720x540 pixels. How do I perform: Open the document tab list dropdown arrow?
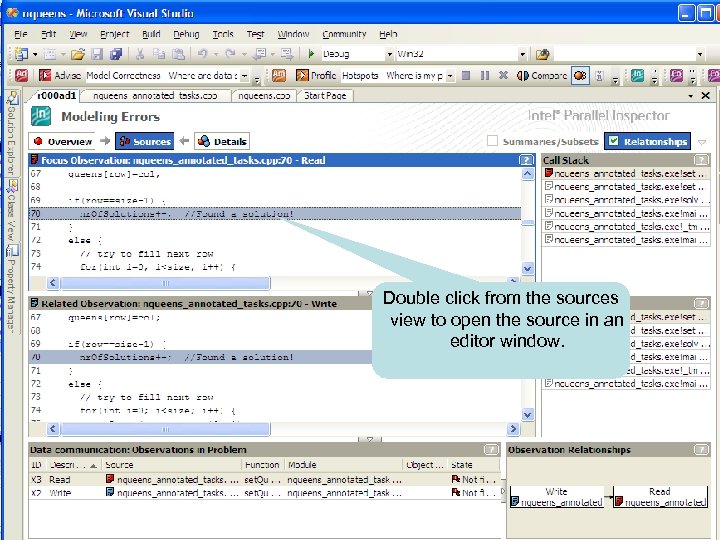(x=691, y=96)
